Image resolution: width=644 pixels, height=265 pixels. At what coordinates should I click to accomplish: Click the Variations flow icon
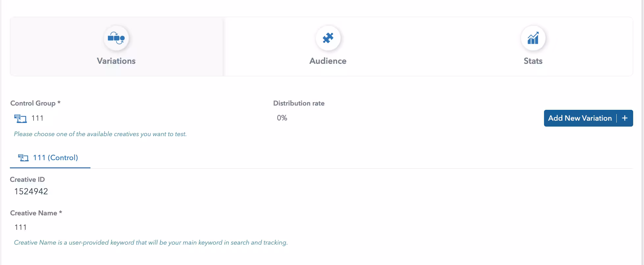pos(116,38)
